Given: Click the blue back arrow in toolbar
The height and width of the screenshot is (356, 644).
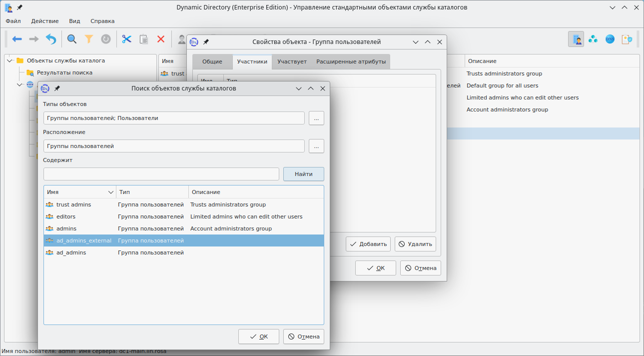Looking at the screenshot, I should pos(17,39).
